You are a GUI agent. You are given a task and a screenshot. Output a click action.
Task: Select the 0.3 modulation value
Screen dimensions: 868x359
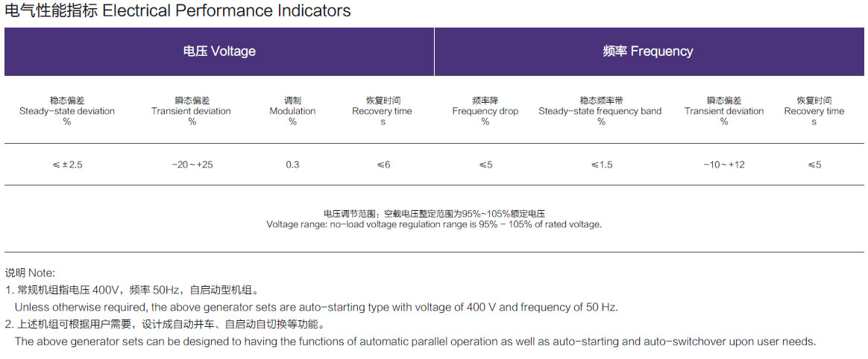point(292,165)
